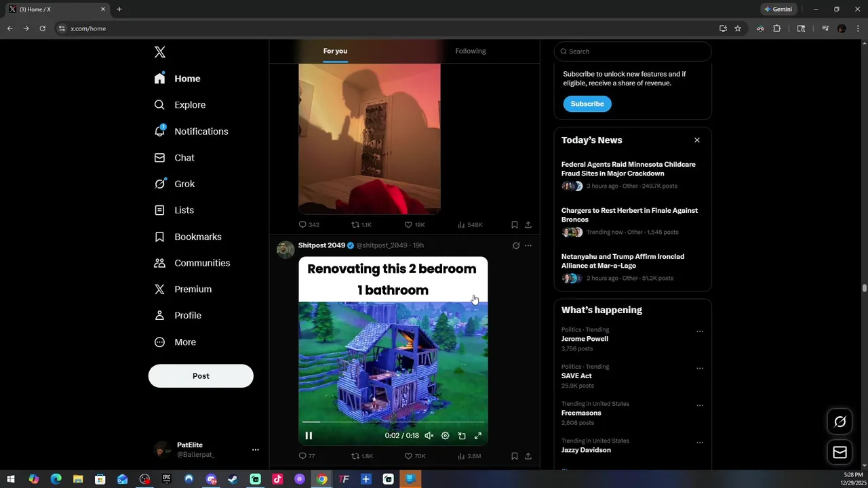Open Freemasons trending topic

581,413
